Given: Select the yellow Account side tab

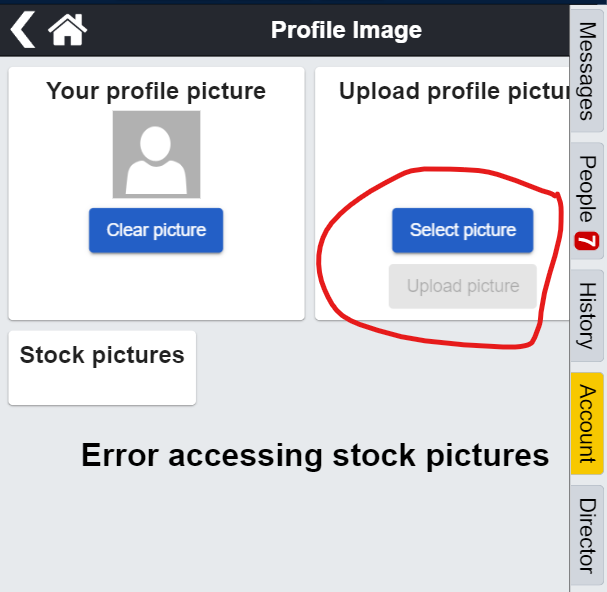Looking at the screenshot, I should tap(588, 423).
